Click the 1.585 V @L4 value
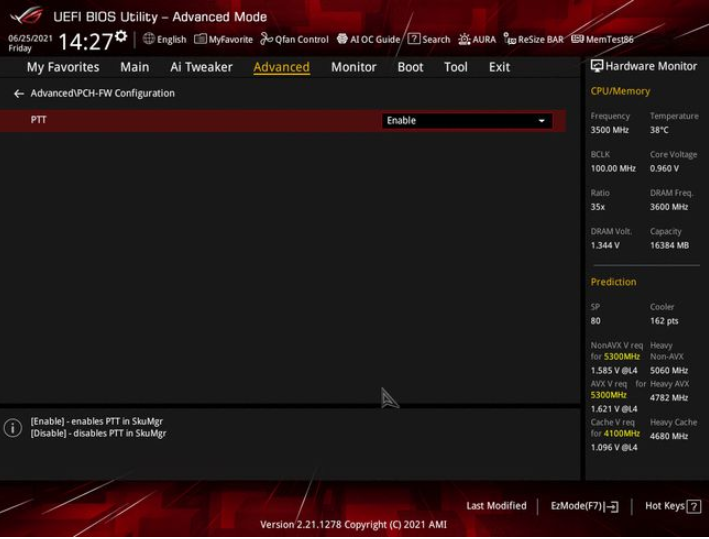Screen dimensions: 709x539 (x=614, y=370)
